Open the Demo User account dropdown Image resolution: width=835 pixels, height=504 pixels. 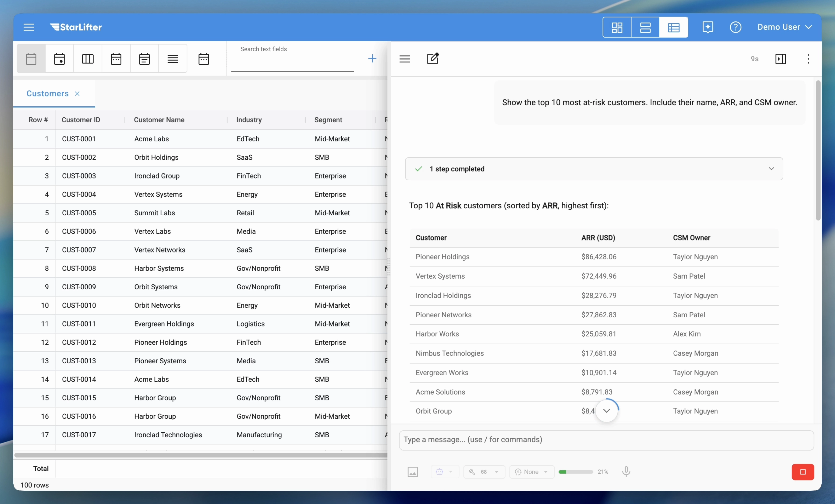click(785, 27)
